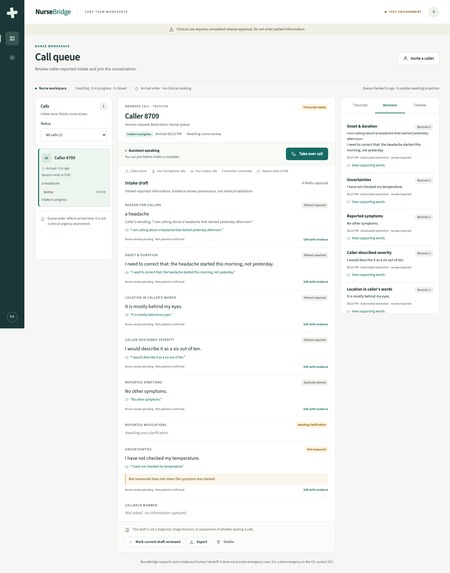The height and width of the screenshot is (573, 450).
Task: Switch to the Transcript tab
Action: tap(360, 105)
